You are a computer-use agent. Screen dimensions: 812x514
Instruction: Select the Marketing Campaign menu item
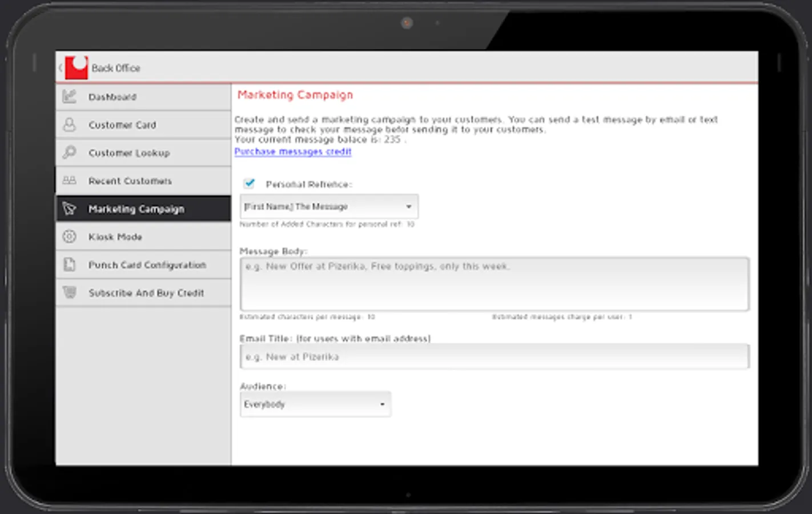point(143,209)
